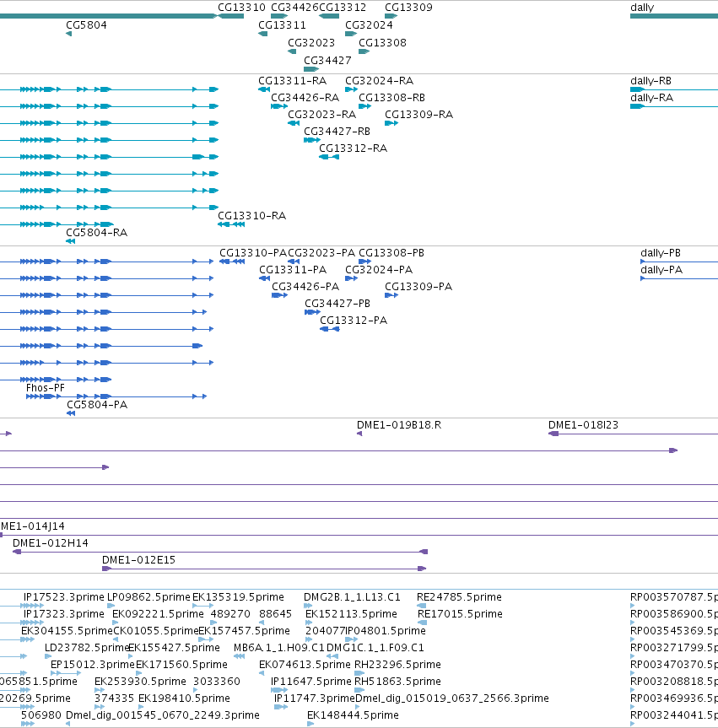Select transcript CG32023-RA
Image resolution: width=718 pixels, height=728 pixels.
[x=321, y=114]
